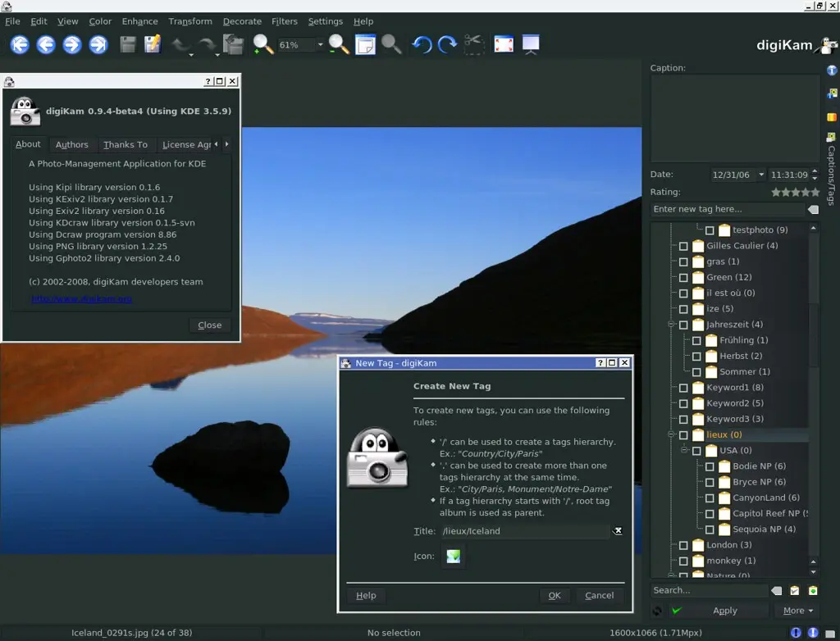Click the Save icon in the toolbar

[x=127, y=44]
